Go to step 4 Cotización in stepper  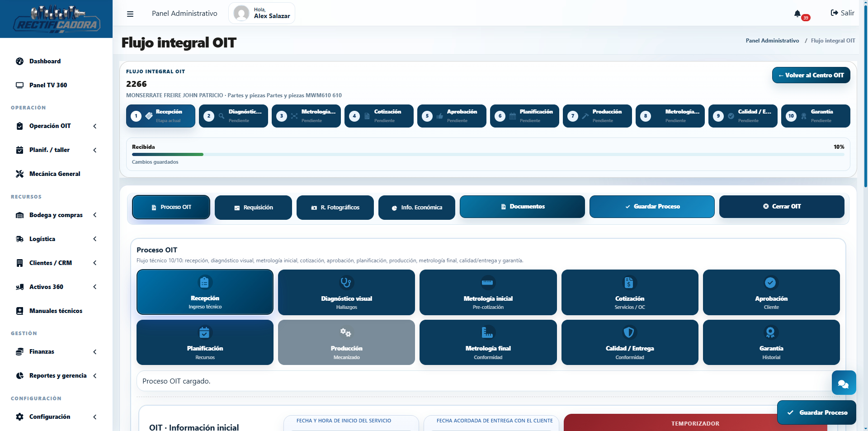pos(379,116)
